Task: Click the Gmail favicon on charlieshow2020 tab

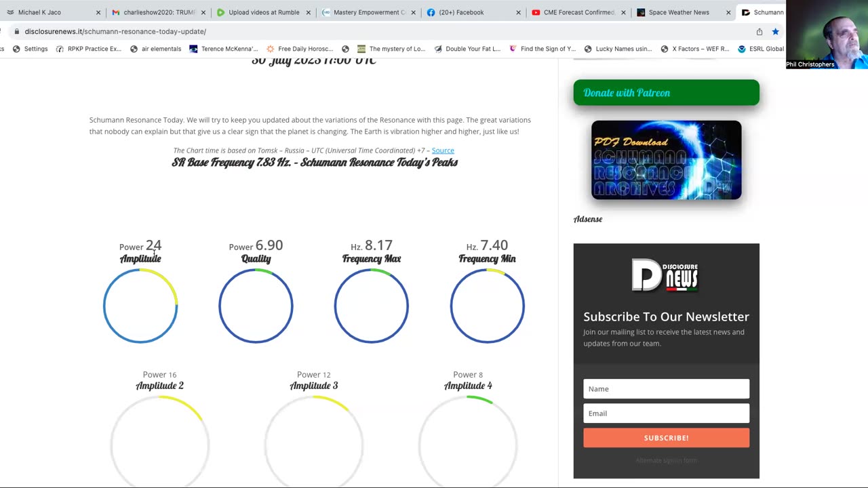Action: [x=116, y=12]
